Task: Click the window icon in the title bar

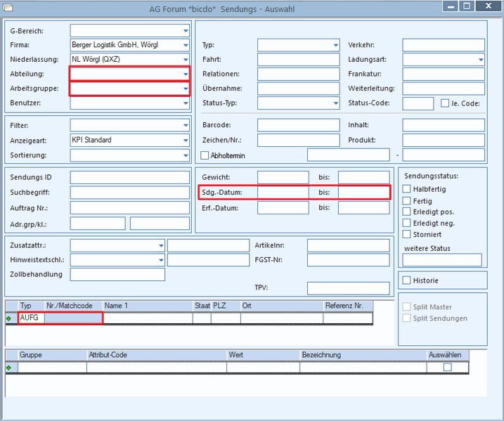Action: pyautogui.click(x=8, y=7)
